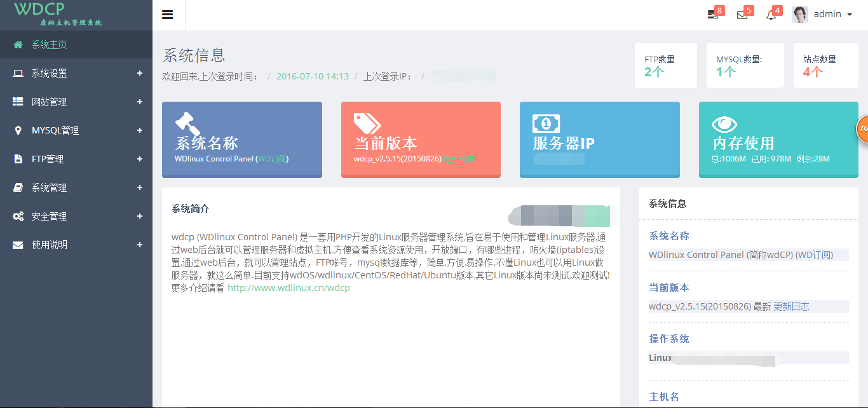Click the MYSQL数量 stat card
The image size is (868, 408).
tap(745, 65)
